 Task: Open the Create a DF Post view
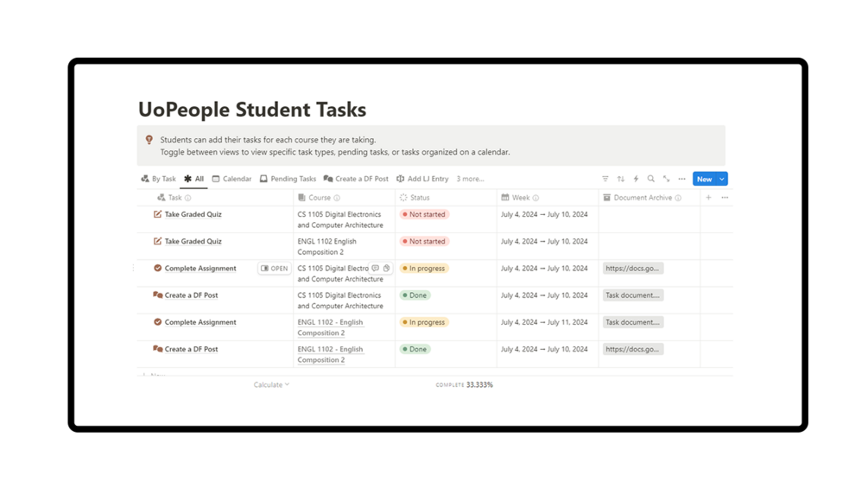pyautogui.click(x=356, y=179)
